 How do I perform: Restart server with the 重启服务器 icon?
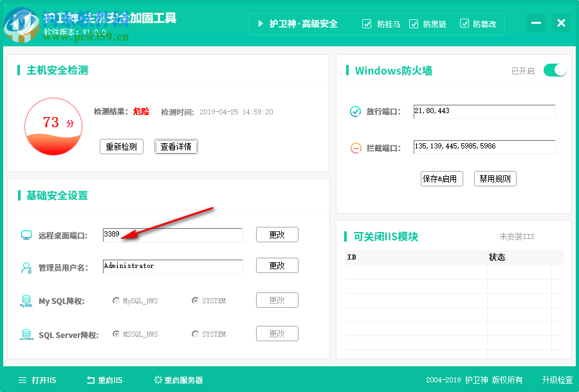[x=158, y=380]
